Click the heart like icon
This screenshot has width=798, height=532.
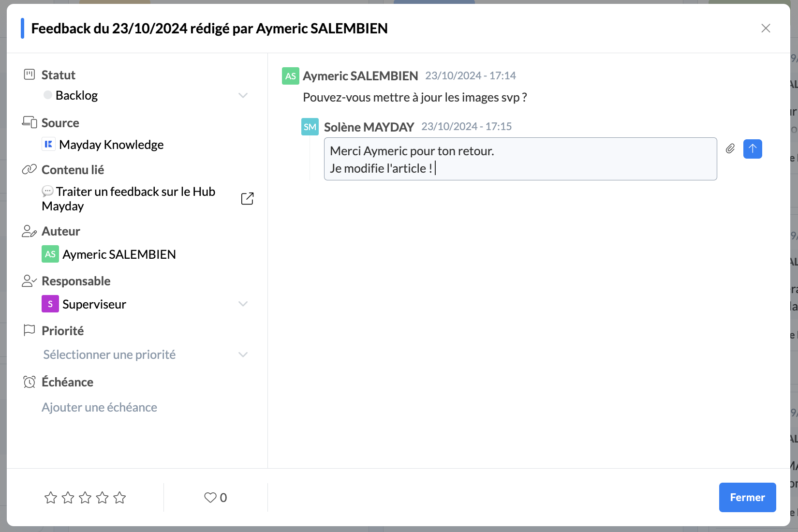click(210, 498)
